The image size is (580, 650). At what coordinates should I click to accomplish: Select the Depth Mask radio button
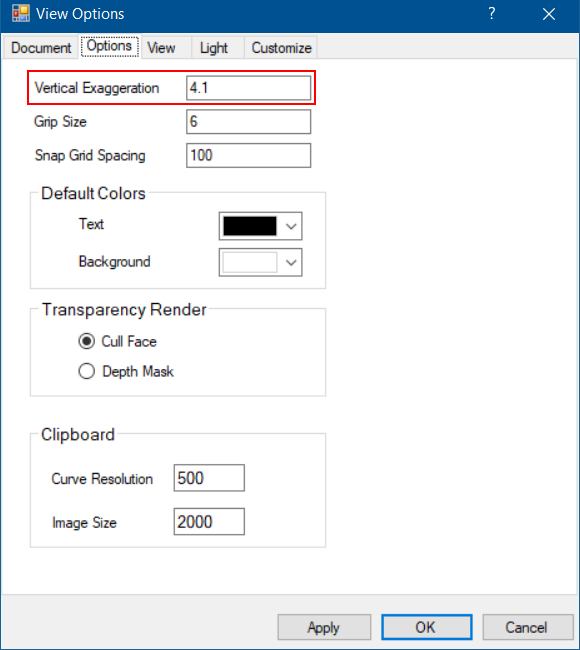point(87,371)
